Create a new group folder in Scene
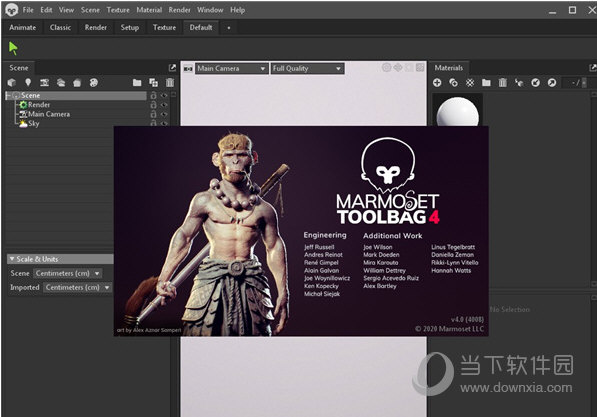The height and width of the screenshot is (417, 597). point(137,83)
